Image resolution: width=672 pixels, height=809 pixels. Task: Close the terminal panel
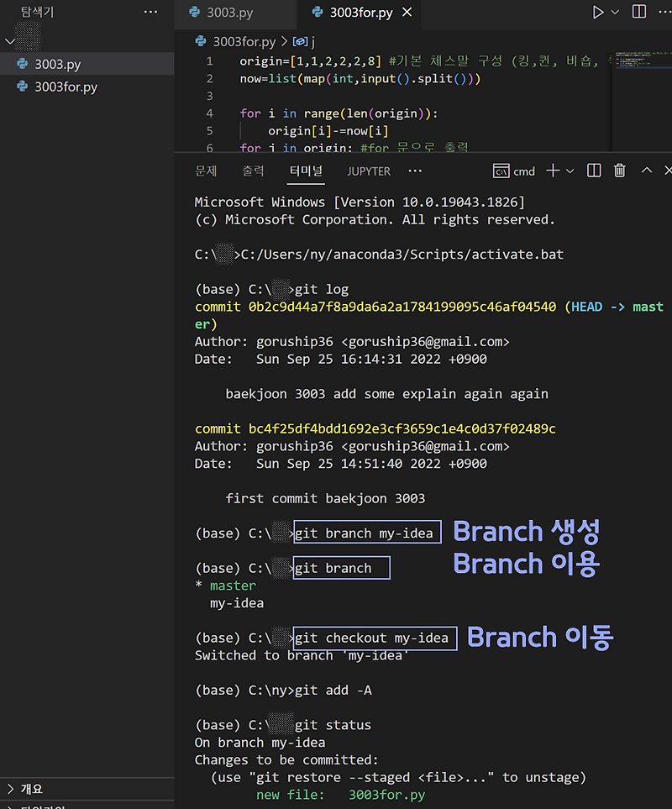tap(668, 171)
